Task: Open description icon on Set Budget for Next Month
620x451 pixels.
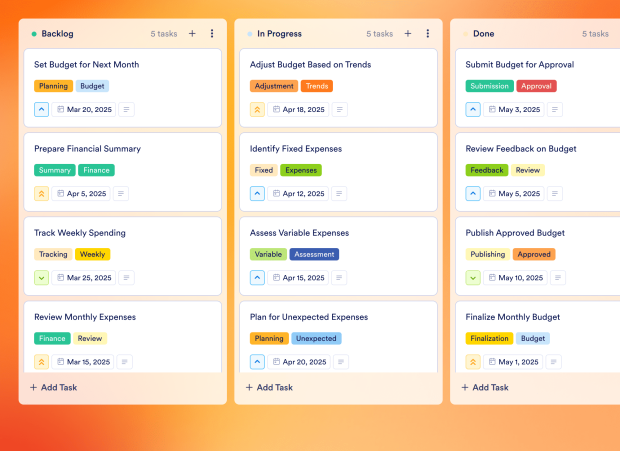Action: click(125, 110)
